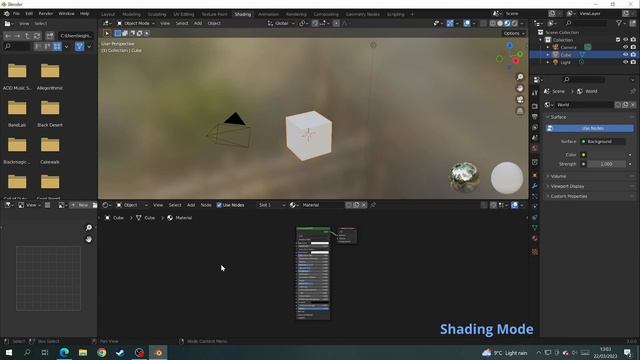Open the Modifier wrench properties tab
The image size is (640, 360).
pos(535,186)
